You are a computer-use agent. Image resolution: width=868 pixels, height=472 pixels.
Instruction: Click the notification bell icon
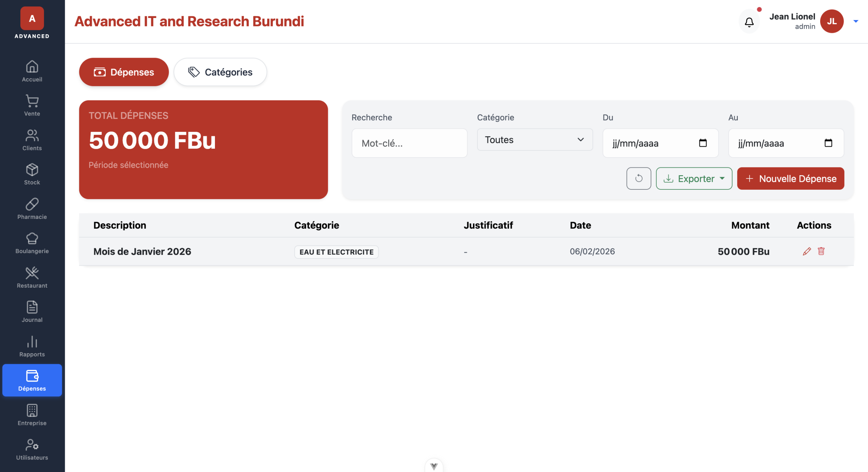pyautogui.click(x=749, y=22)
